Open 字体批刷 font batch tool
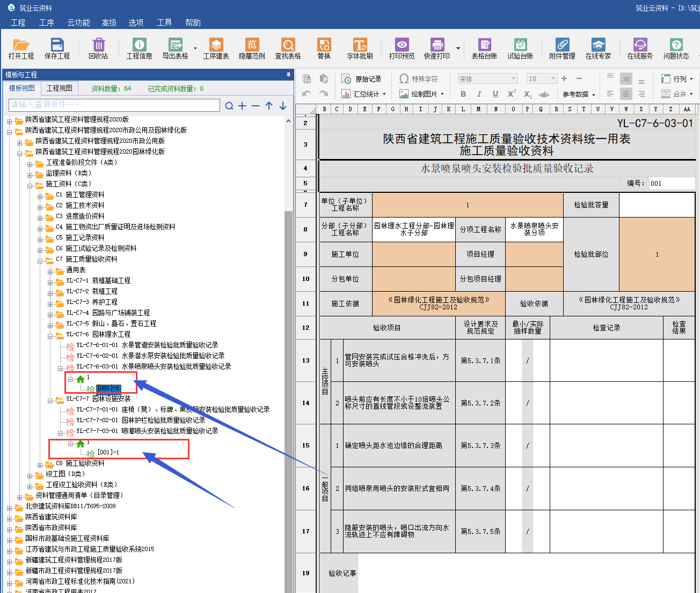The image size is (700, 593). click(x=360, y=48)
